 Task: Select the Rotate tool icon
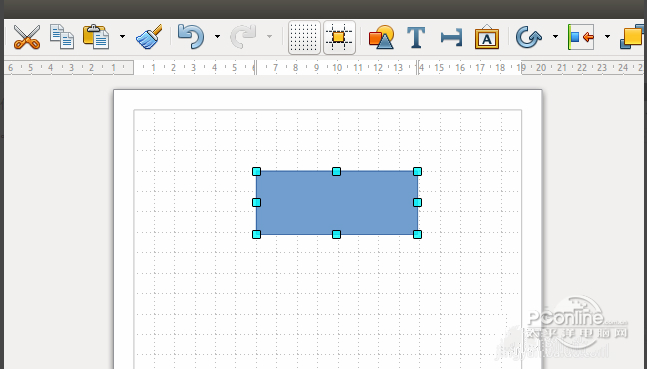(x=529, y=37)
